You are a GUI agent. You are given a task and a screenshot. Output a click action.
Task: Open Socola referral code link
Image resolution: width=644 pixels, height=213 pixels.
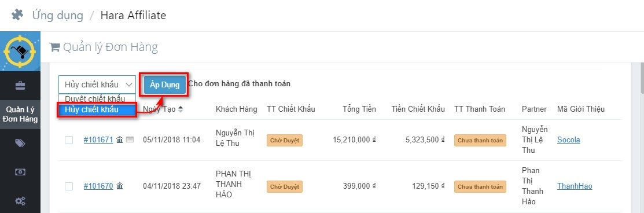tap(568, 140)
